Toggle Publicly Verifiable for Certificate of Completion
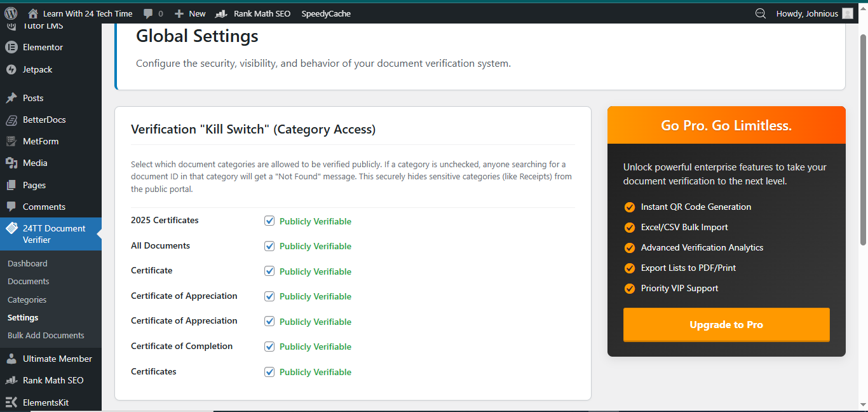Image resolution: width=868 pixels, height=412 pixels. coord(269,346)
